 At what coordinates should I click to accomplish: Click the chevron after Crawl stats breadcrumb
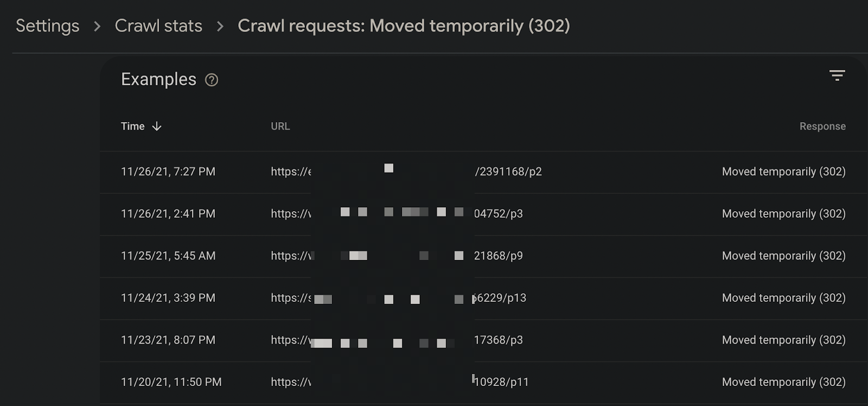point(220,26)
